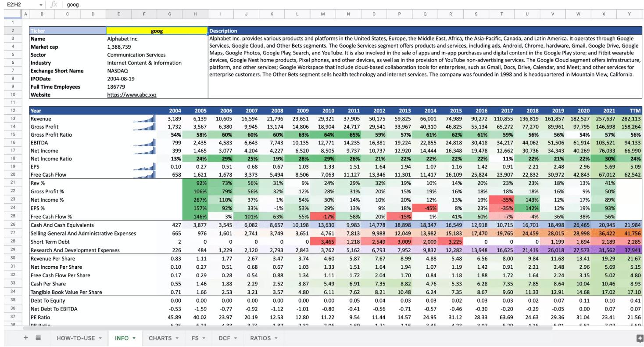Select the Debt To Equity label
The height and width of the screenshot is (347, 644).
tap(48, 300)
